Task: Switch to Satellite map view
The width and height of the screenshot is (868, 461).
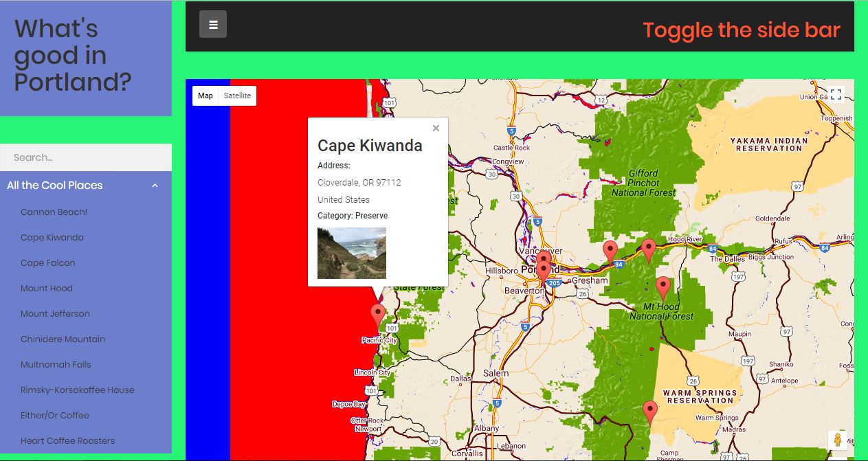Action: [x=237, y=96]
